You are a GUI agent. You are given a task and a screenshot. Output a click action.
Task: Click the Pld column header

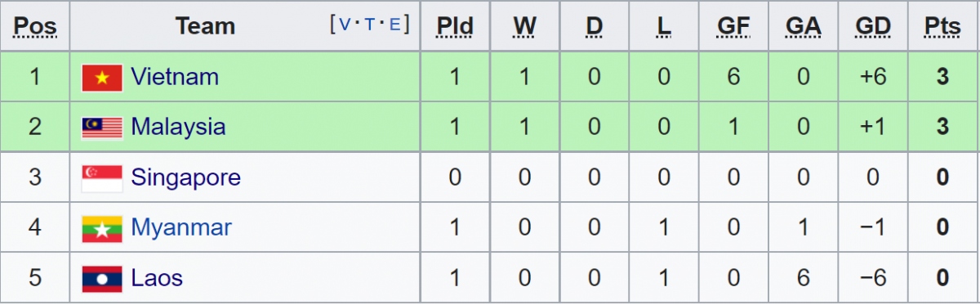[x=455, y=27]
